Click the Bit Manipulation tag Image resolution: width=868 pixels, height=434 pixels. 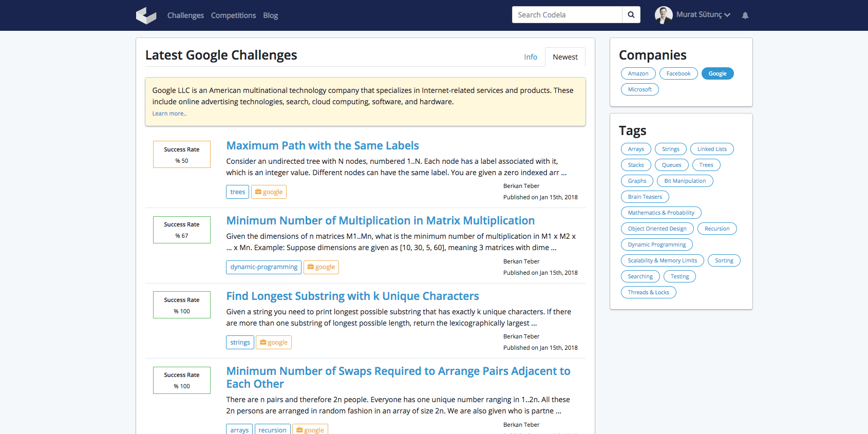[685, 181]
